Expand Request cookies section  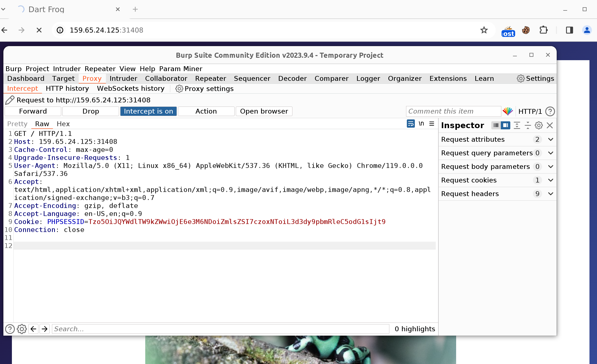coord(551,180)
